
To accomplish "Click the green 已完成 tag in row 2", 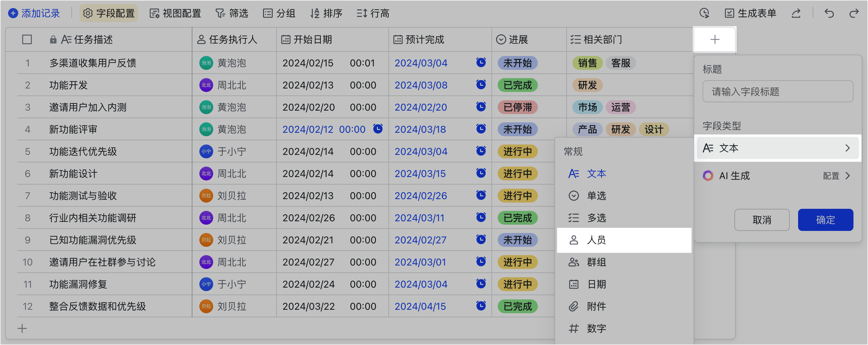I will click(x=517, y=85).
